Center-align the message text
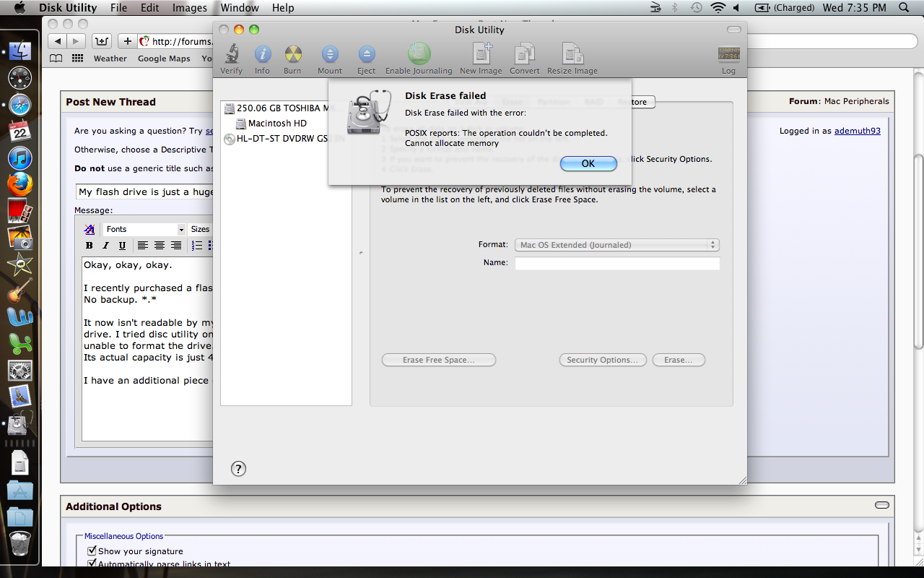The height and width of the screenshot is (578, 924). 160,246
